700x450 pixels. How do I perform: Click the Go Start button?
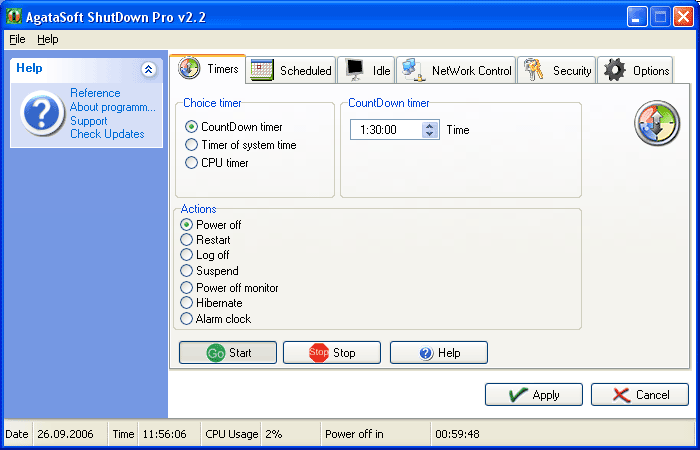(228, 353)
